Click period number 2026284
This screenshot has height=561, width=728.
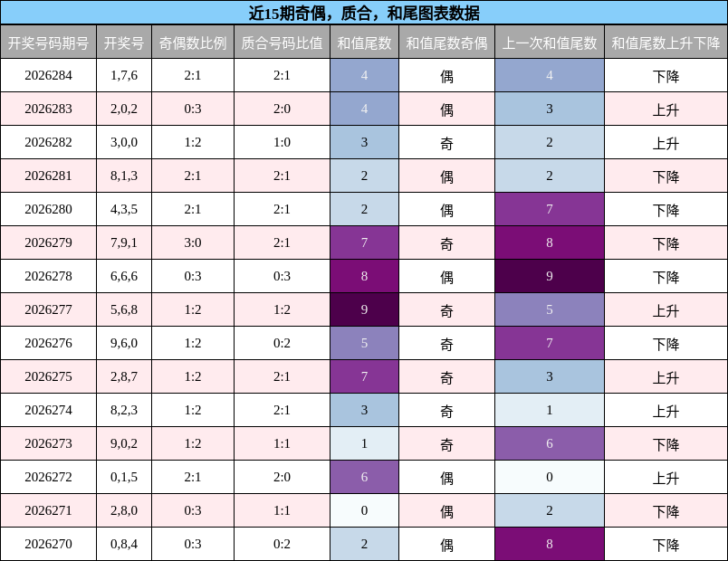pyautogui.click(x=48, y=75)
